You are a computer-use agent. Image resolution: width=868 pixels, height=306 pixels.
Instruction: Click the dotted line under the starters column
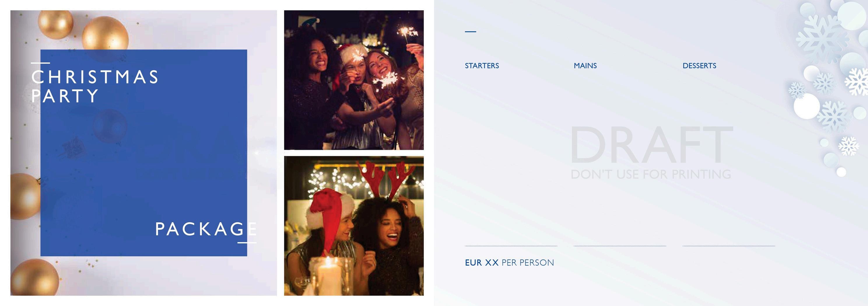coord(511,246)
